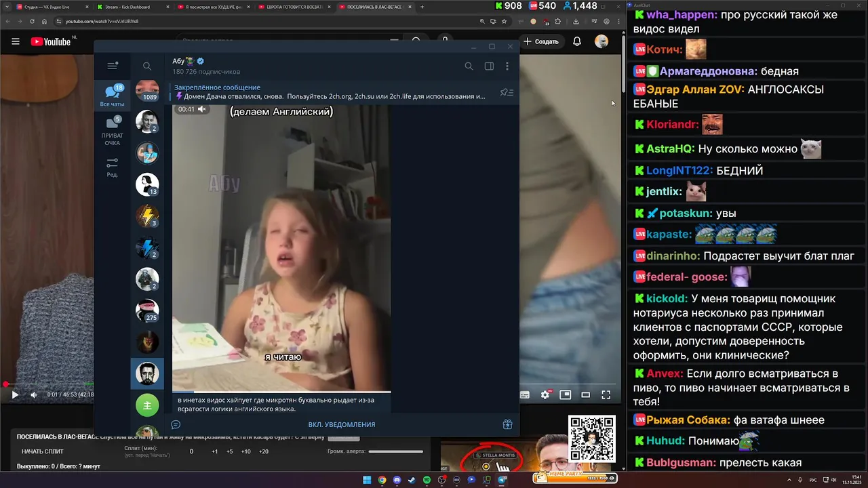Open YouTube account avatar menu

click(x=601, y=41)
